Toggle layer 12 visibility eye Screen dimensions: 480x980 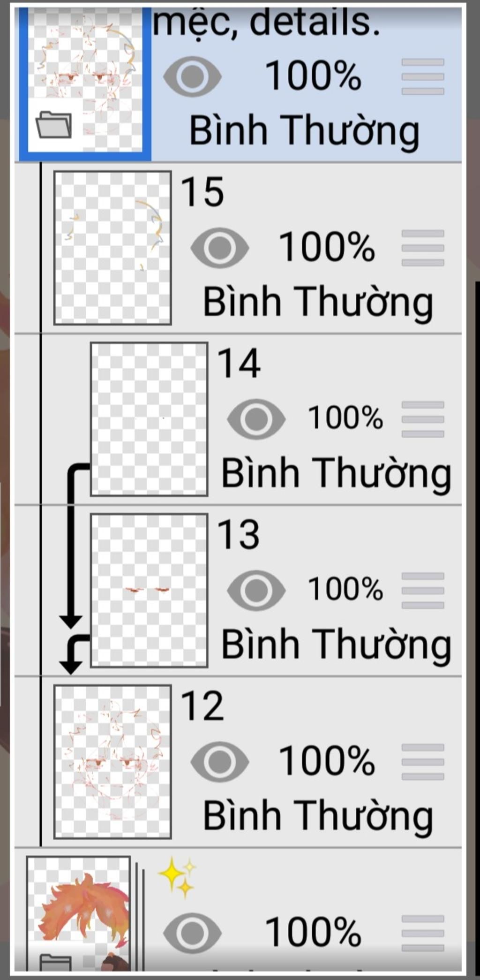tap(219, 761)
